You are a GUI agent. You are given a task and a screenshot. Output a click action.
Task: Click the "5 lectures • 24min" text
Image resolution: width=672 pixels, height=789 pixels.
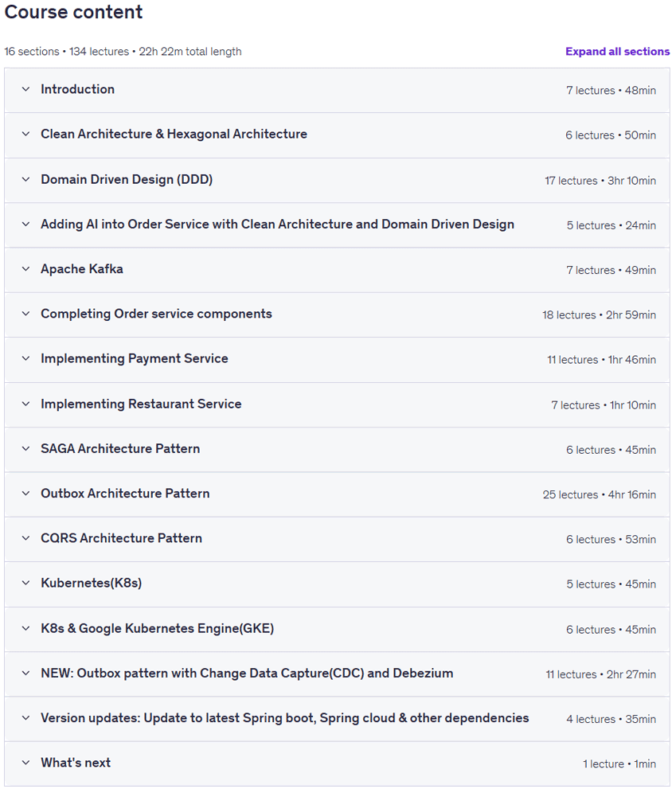611,225
